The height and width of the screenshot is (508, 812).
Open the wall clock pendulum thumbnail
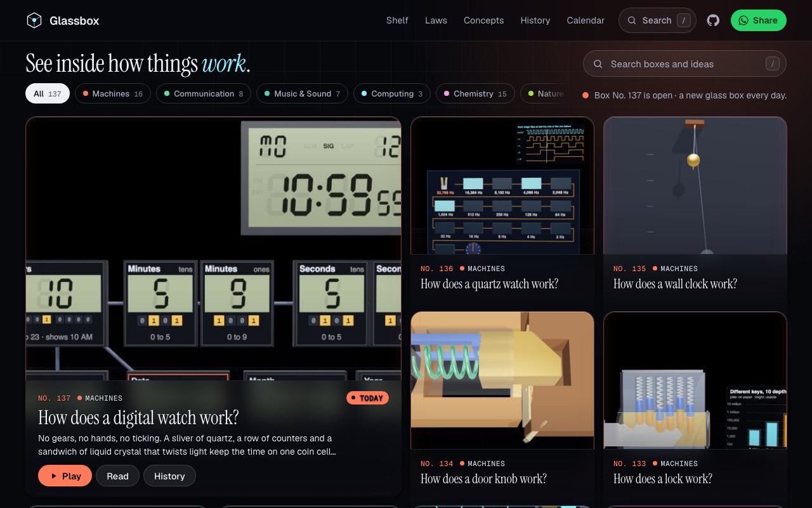tap(695, 185)
